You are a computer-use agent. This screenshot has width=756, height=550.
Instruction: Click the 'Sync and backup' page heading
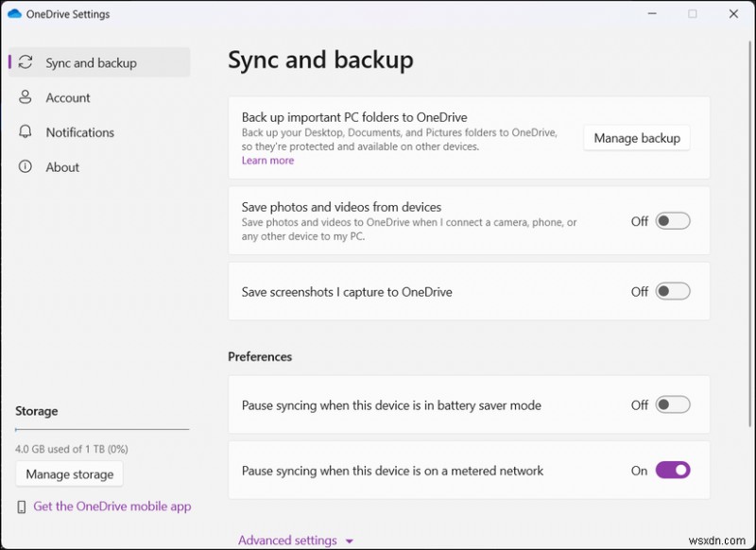point(320,60)
